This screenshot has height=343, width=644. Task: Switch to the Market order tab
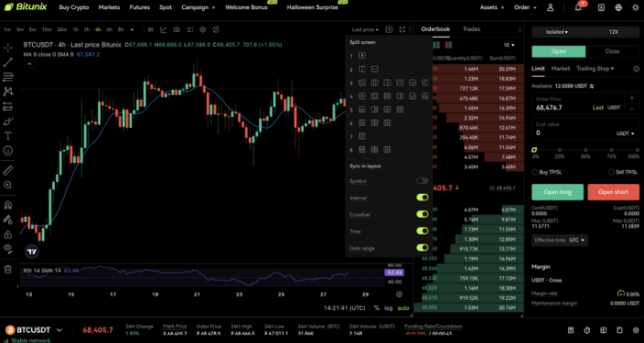point(560,69)
